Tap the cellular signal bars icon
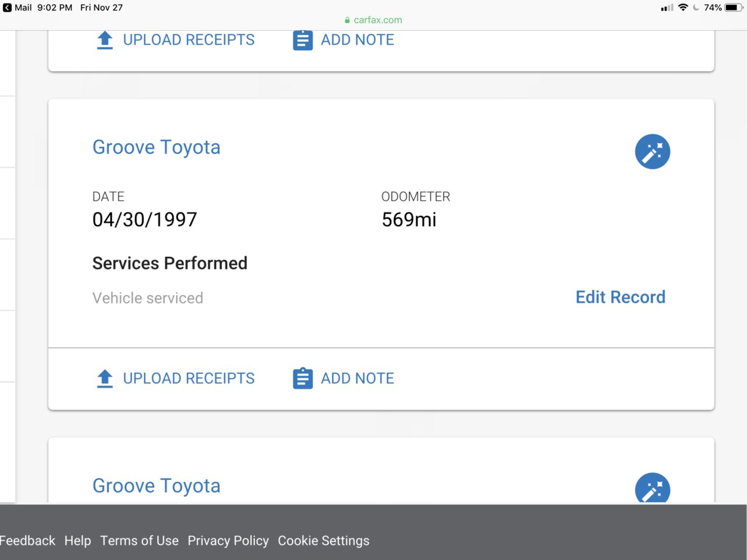The height and width of the screenshot is (560, 747). (x=667, y=8)
